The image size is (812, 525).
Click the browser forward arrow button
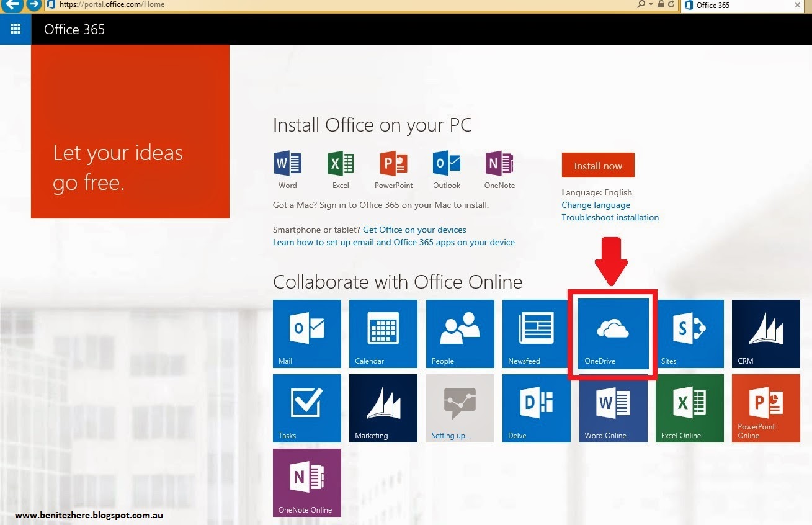click(x=33, y=5)
